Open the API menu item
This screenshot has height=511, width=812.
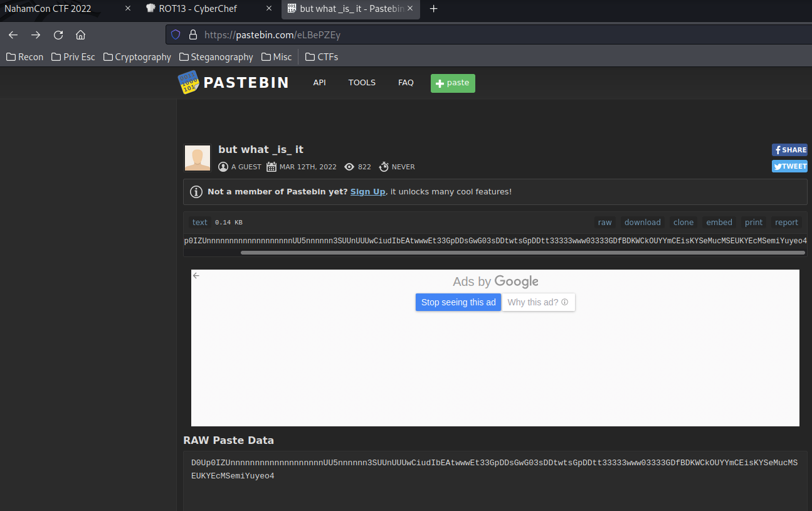pyautogui.click(x=320, y=83)
